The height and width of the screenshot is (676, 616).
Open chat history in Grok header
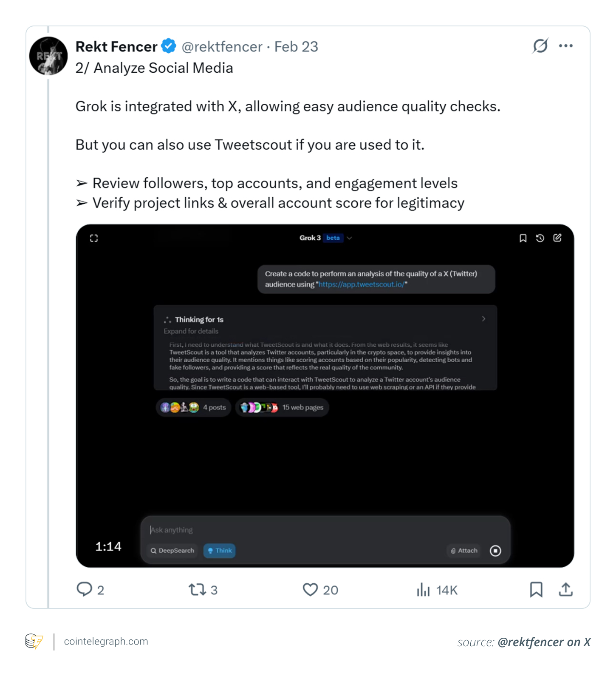coord(540,238)
